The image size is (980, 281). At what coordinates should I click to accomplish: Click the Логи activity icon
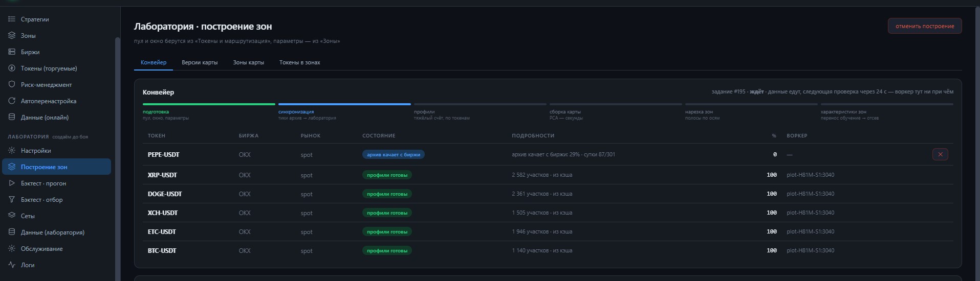[12, 265]
